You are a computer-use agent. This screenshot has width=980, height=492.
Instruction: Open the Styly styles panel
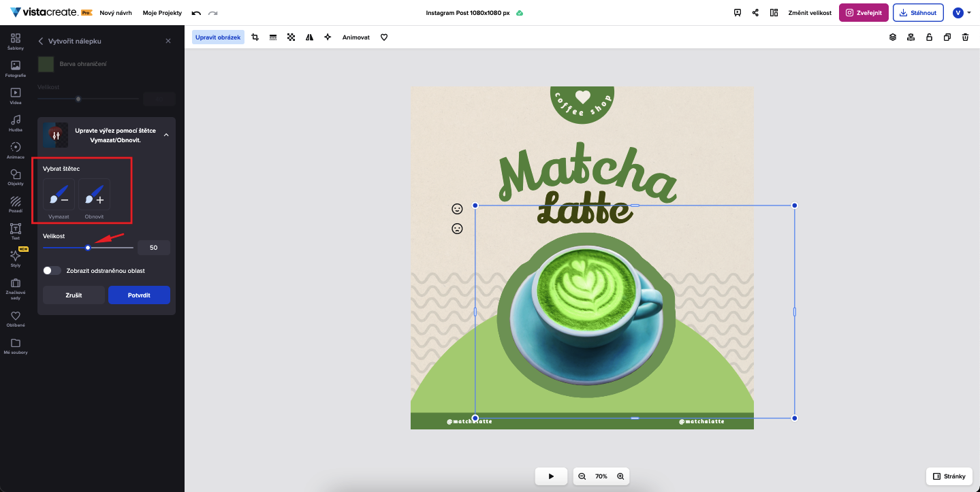(x=16, y=258)
